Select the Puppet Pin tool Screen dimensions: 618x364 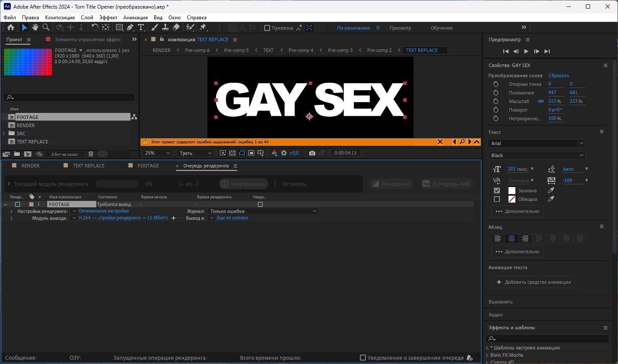coord(203,27)
